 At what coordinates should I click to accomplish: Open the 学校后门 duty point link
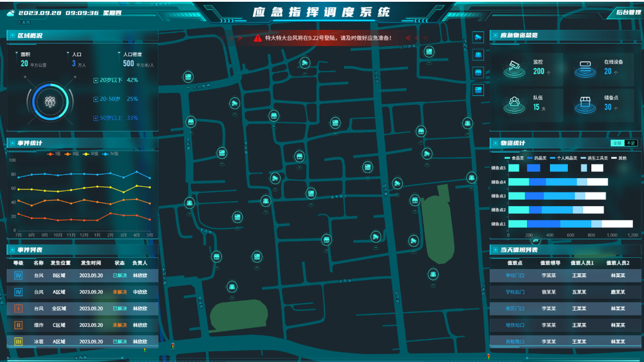click(x=515, y=292)
